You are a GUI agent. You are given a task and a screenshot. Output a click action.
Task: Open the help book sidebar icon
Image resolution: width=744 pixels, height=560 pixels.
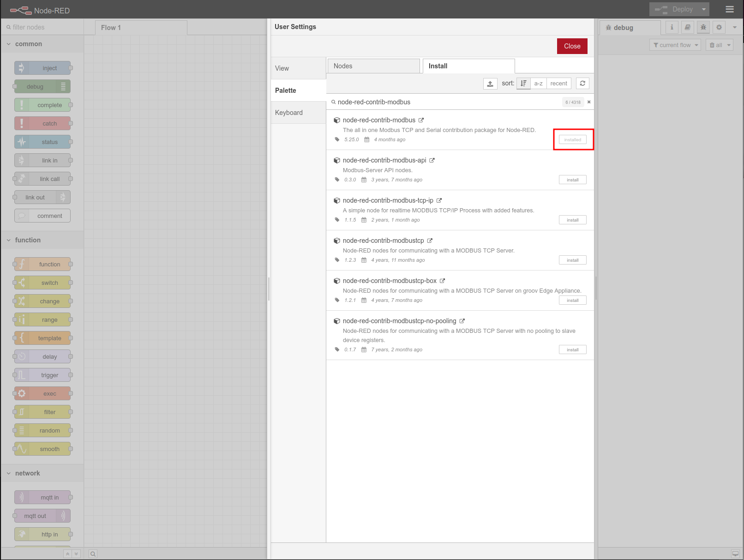pos(688,27)
